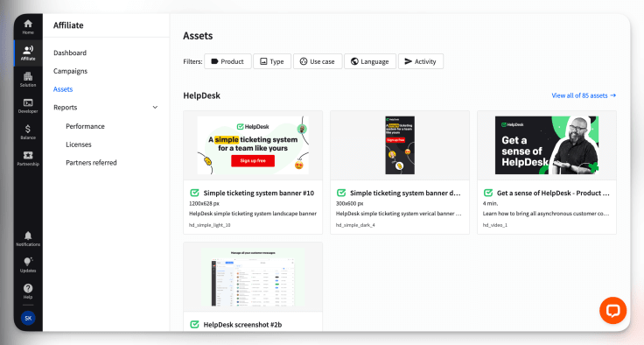Open the Solution sidebar icon
Image resolution: width=644 pixels, height=345 pixels.
pos(28,80)
